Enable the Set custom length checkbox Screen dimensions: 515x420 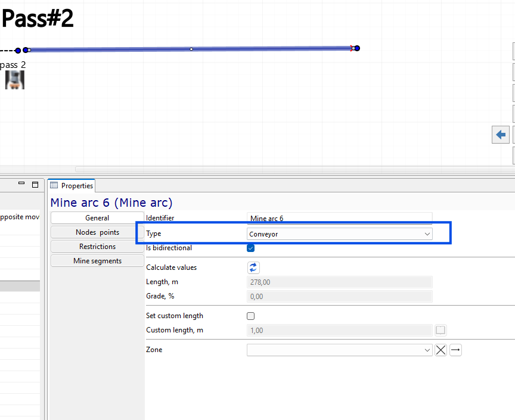250,316
